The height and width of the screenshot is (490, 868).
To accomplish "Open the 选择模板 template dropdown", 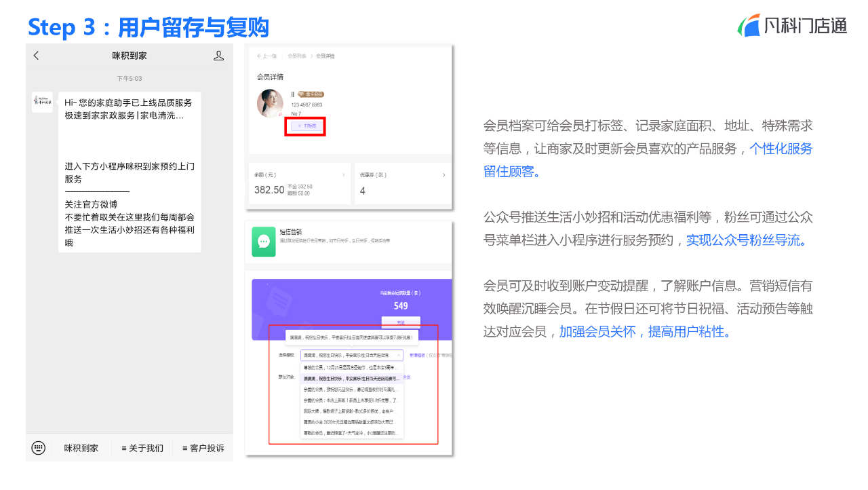I will click(x=353, y=356).
